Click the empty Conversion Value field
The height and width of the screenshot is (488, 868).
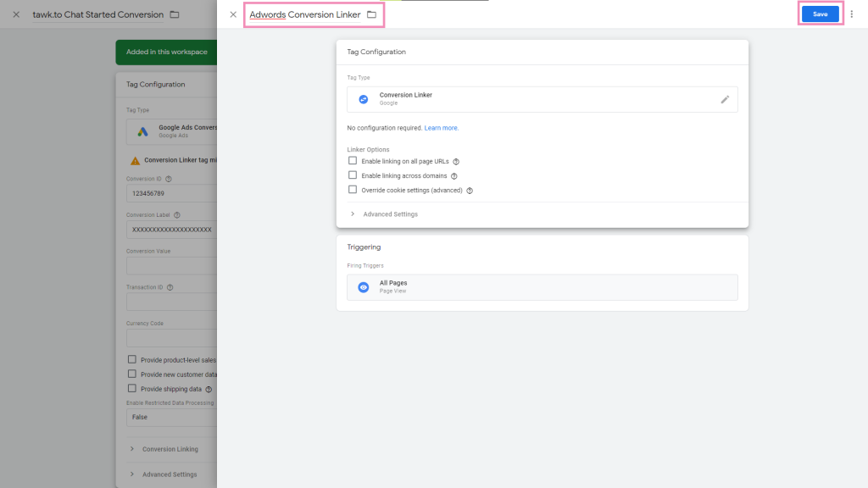171,265
